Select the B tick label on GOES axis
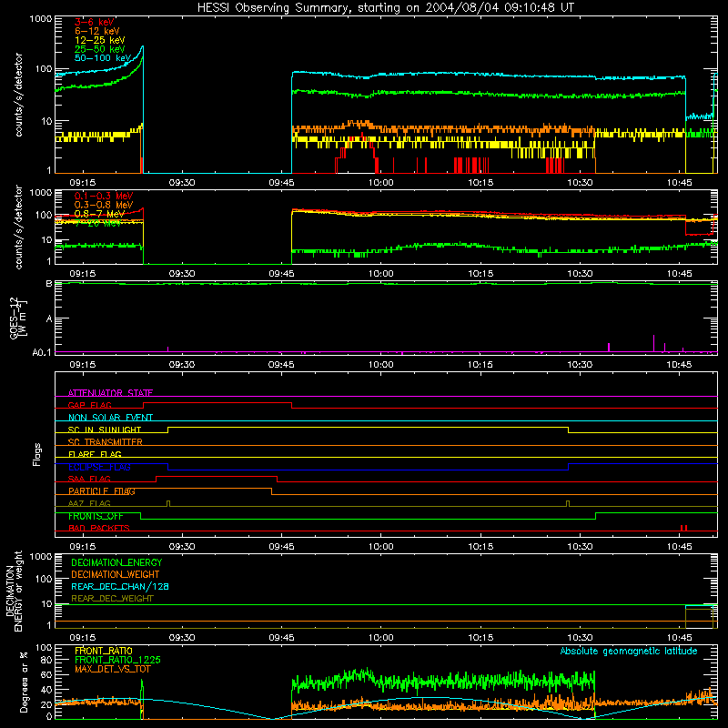 [x=49, y=284]
